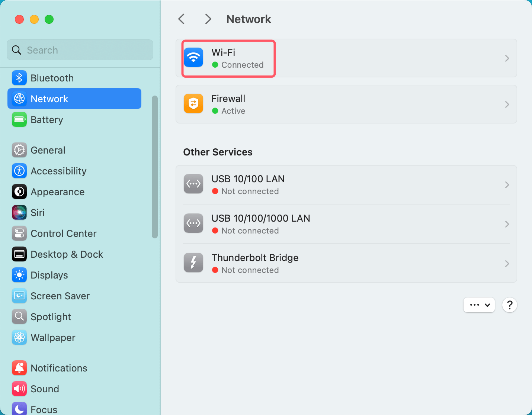Screen dimensions: 532x415
Task: Click the Siri icon in sidebar
Action: (19, 212)
